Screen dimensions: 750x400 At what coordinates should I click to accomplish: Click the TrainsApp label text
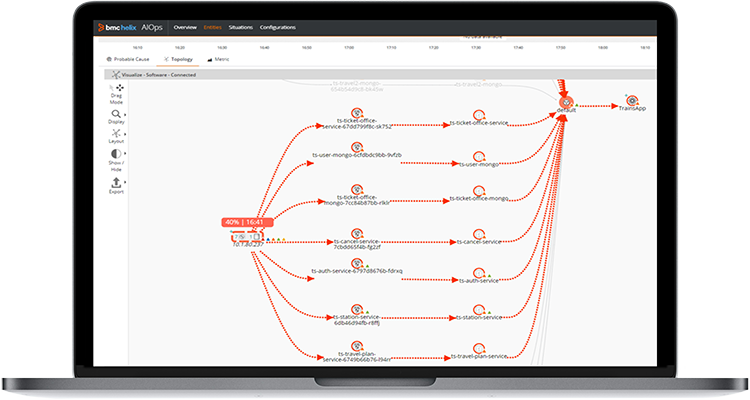[632, 109]
